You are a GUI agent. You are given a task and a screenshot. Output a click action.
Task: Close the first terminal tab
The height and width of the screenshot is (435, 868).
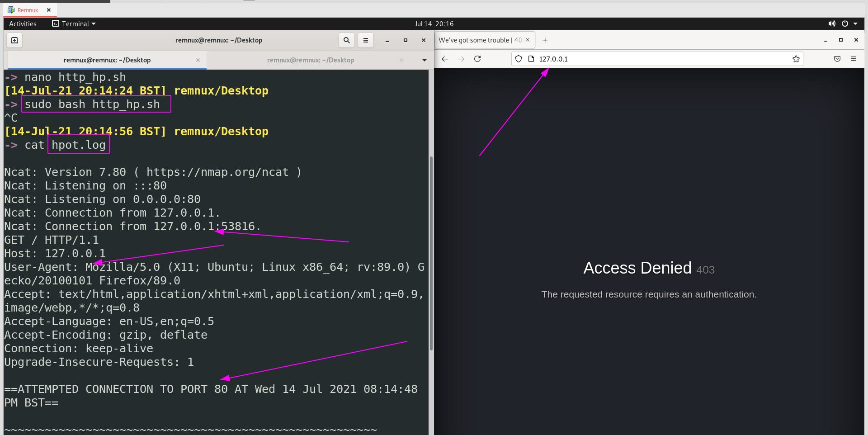198,60
